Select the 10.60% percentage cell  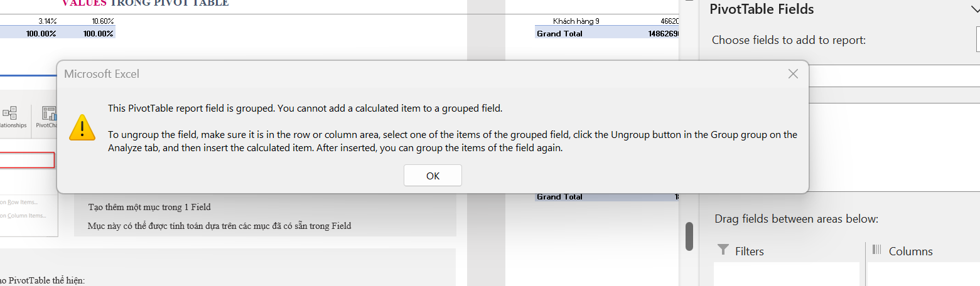pos(99,21)
